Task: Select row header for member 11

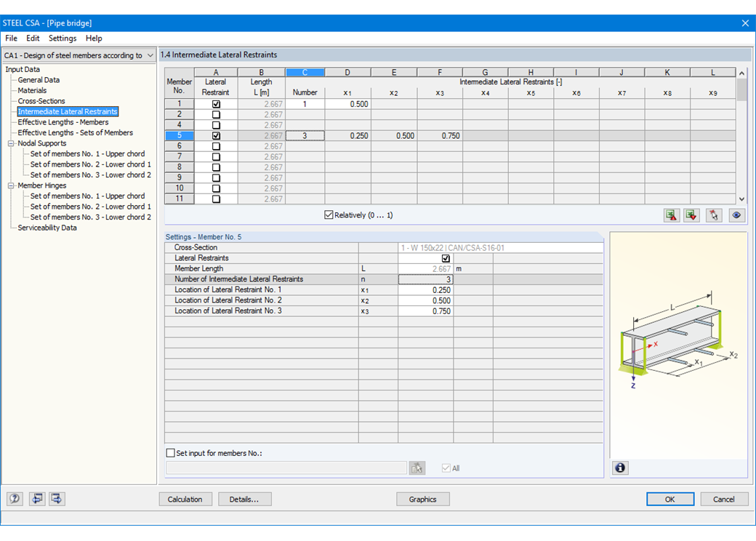Action: 180,199
